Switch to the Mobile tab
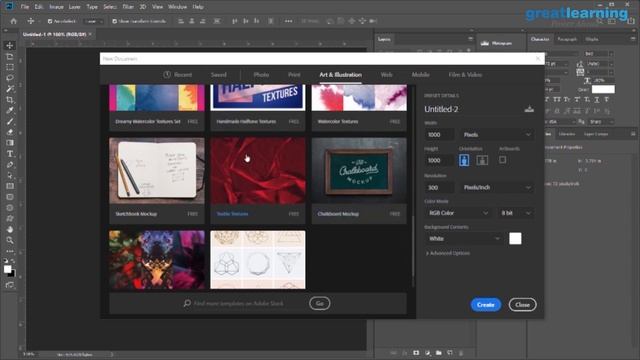The image size is (640, 360). click(420, 75)
